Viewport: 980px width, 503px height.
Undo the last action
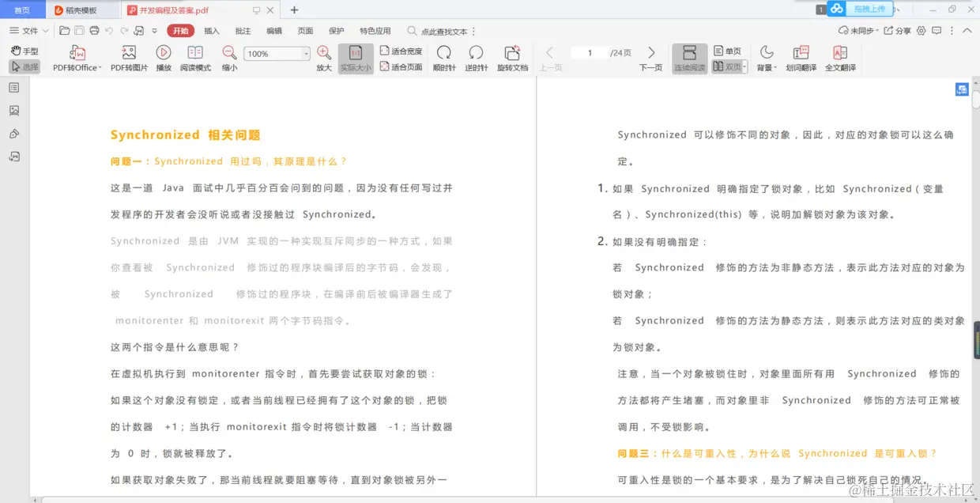click(110, 31)
